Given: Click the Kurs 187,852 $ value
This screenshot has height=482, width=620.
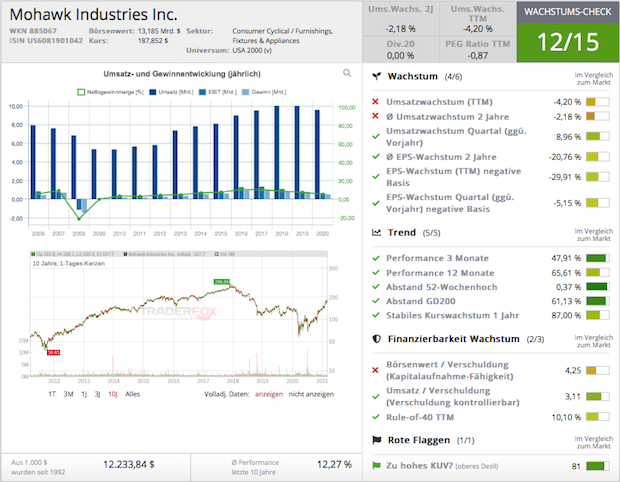Looking at the screenshot, I should (x=153, y=41).
